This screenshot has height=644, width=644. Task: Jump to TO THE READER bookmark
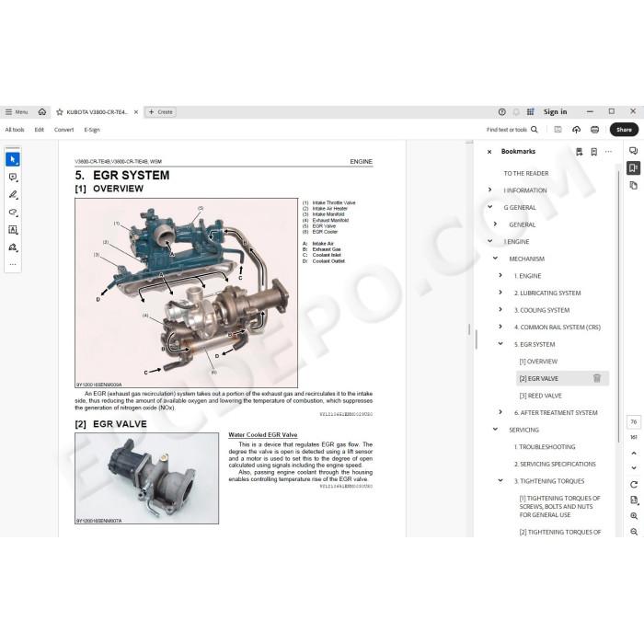(526, 173)
